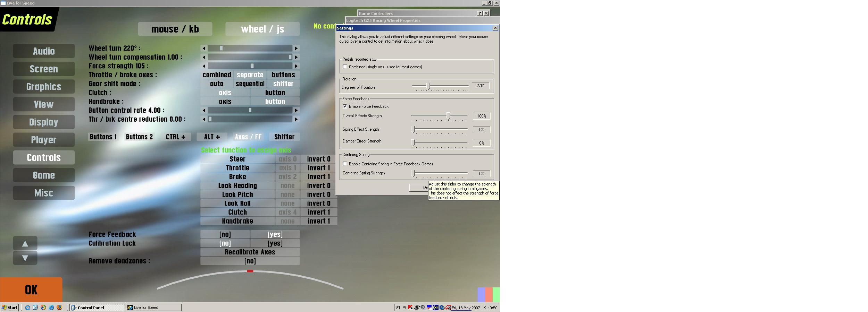Open the CTRL + tab
The image size is (868, 312).
pyautogui.click(x=176, y=137)
